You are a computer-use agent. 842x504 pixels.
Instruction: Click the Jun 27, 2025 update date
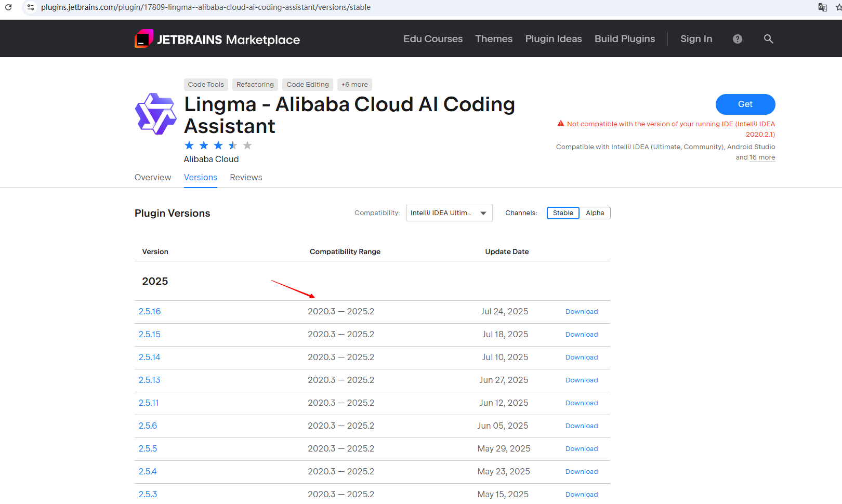tap(504, 380)
